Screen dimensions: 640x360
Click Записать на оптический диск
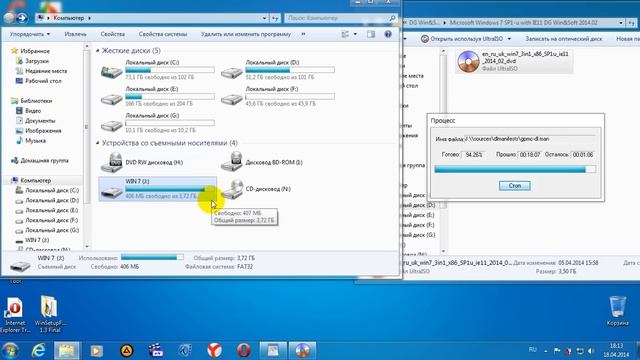coord(564,39)
